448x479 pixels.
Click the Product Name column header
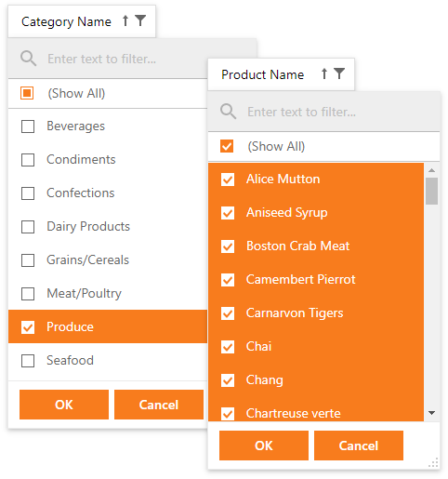click(x=281, y=74)
